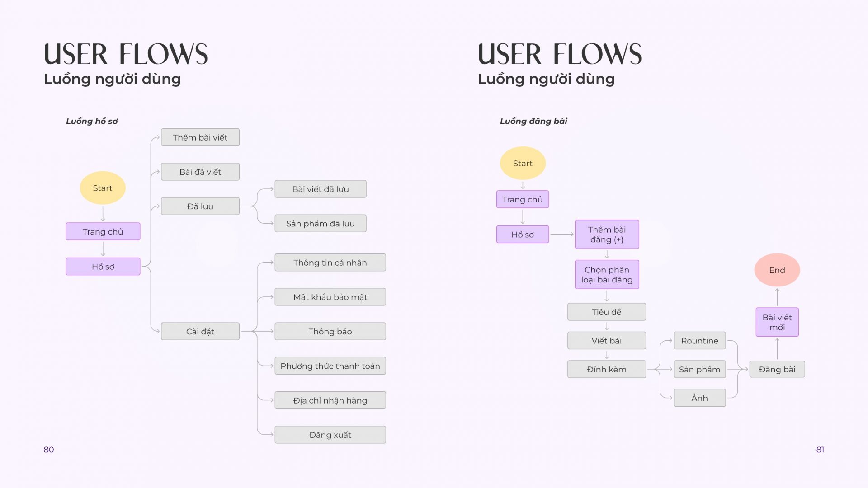Click the yellow Start oval in Luồng hồ sơ
Image resolution: width=868 pixels, height=488 pixels.
click(x=103, y=188)
